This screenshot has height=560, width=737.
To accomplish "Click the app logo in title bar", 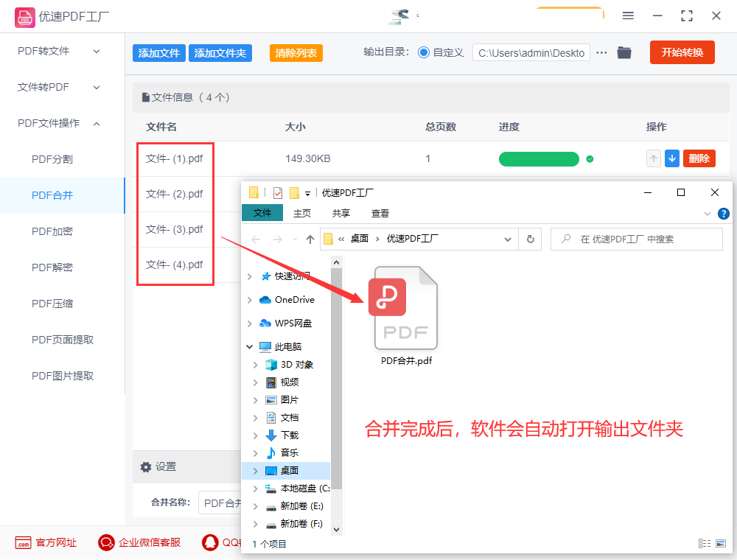I will (x=24, y=18).
